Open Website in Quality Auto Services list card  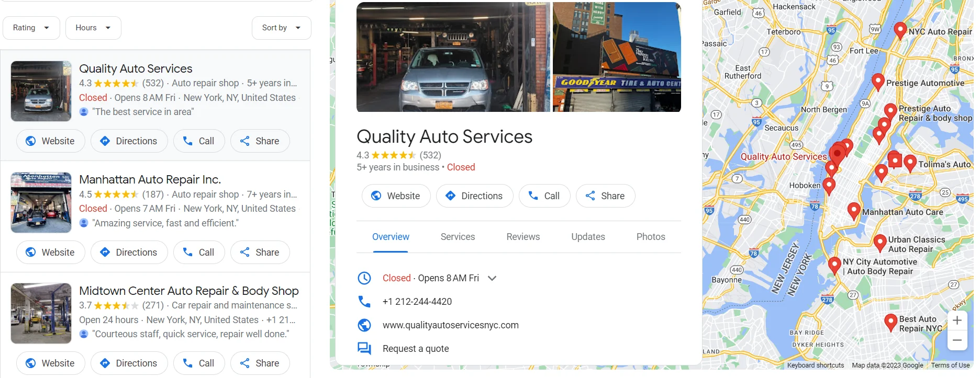(x=50, y=141)
